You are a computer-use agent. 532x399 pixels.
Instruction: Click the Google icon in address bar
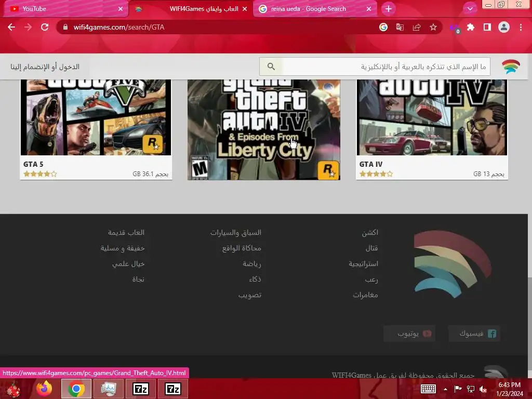383,27
